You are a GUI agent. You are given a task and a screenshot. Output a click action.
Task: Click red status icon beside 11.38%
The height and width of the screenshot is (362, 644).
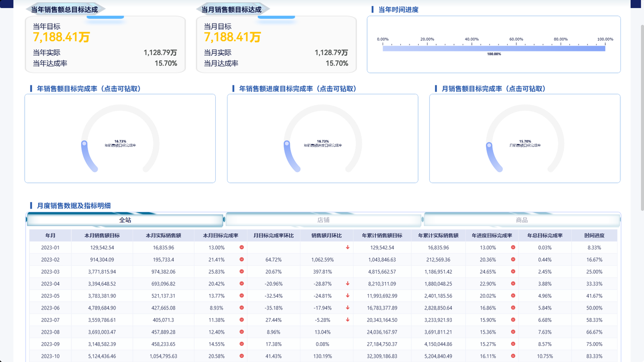(x=241, y=320)
